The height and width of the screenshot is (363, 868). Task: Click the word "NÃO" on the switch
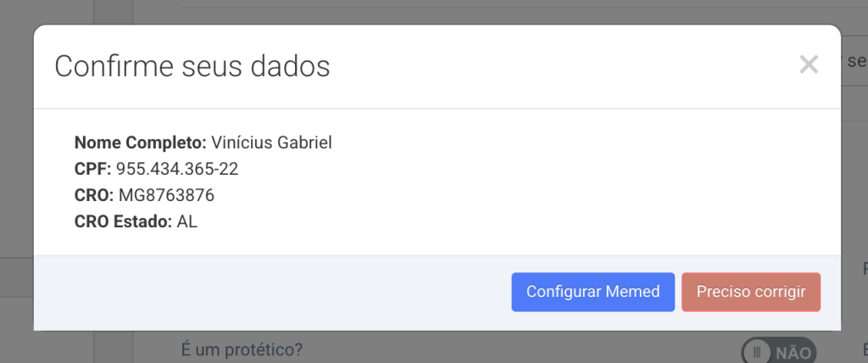tap(793, 352)
